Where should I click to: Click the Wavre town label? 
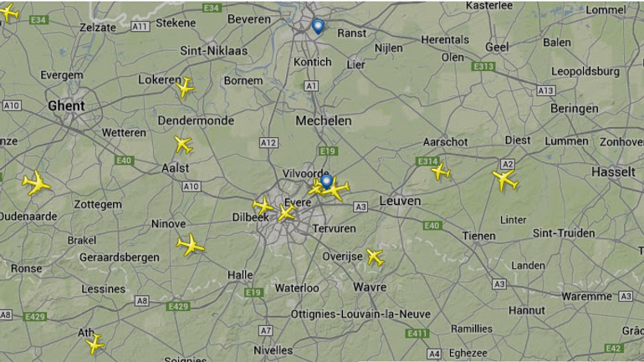coord(370,287)
